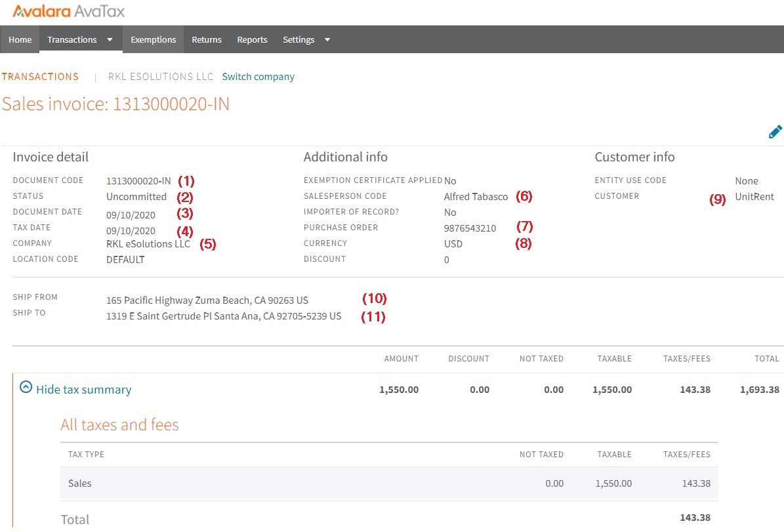Screen dimensions: 784x532
Task: Select the DEFAULT location code
Action: [x=125, y=259]
